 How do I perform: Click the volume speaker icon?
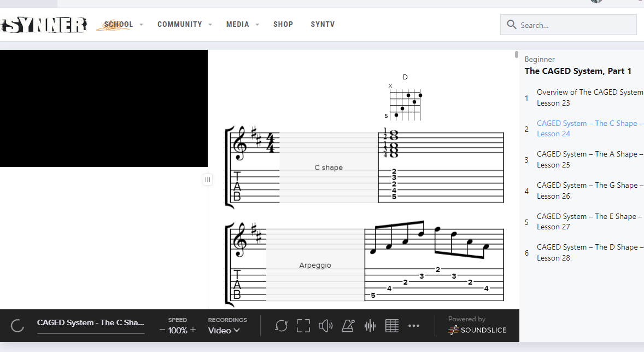coord(325,326)
